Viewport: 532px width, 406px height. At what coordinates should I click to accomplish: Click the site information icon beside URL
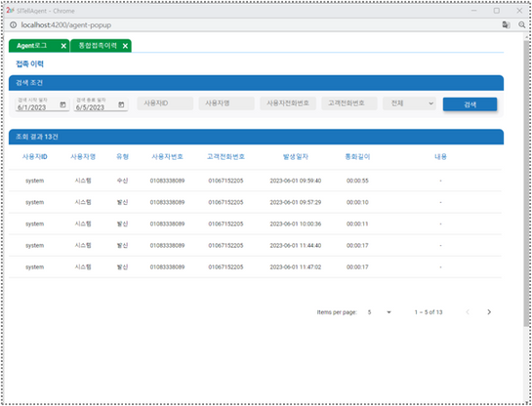point(13,25)
